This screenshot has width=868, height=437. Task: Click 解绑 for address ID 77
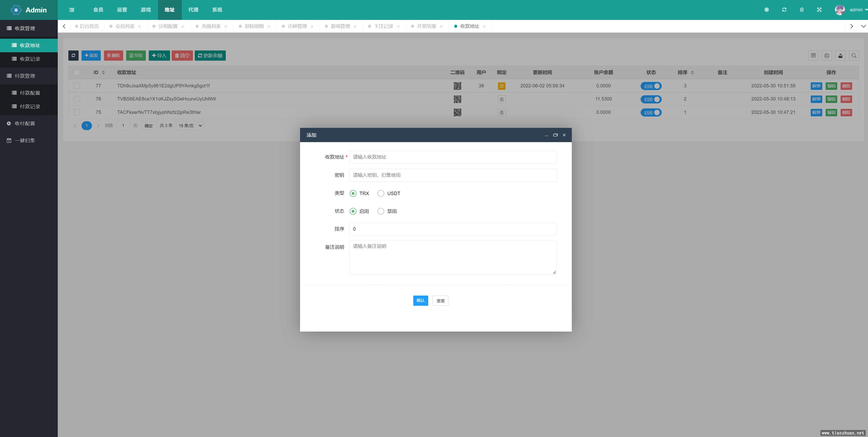[x=816, y=86]
